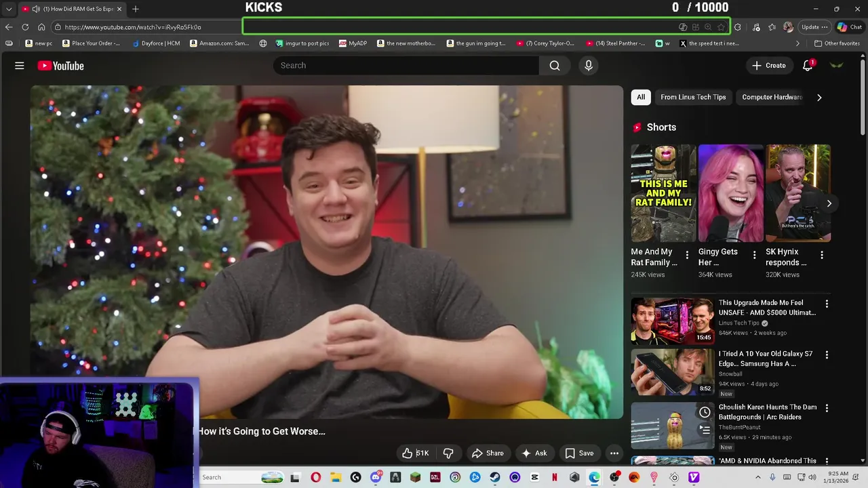Open Opera from the taskbar

tap(315, 477)
